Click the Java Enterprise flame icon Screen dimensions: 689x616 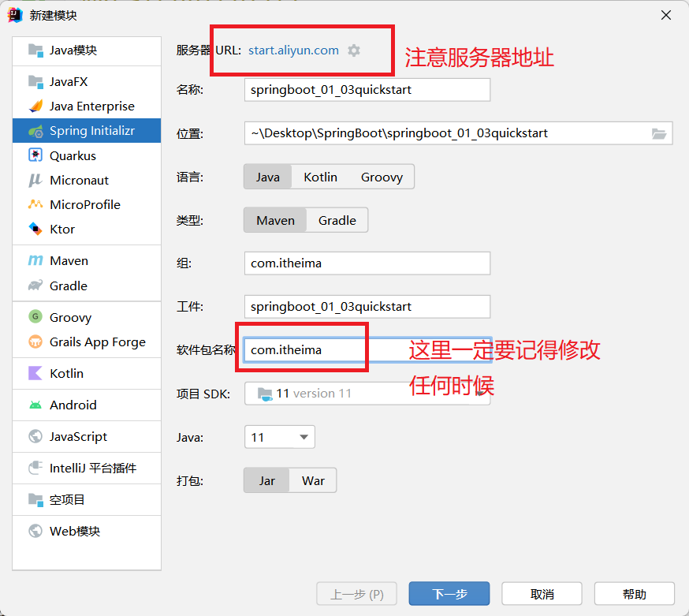(35, 106)
